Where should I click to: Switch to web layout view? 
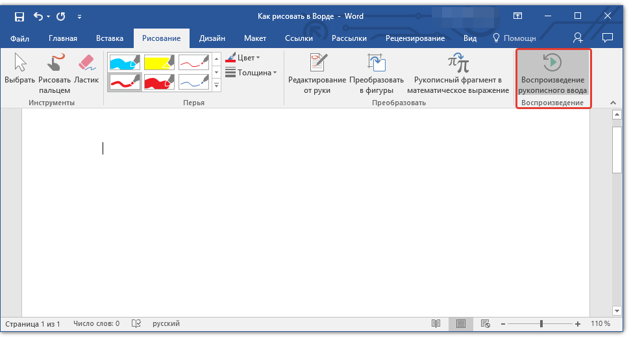pos(484,323)
